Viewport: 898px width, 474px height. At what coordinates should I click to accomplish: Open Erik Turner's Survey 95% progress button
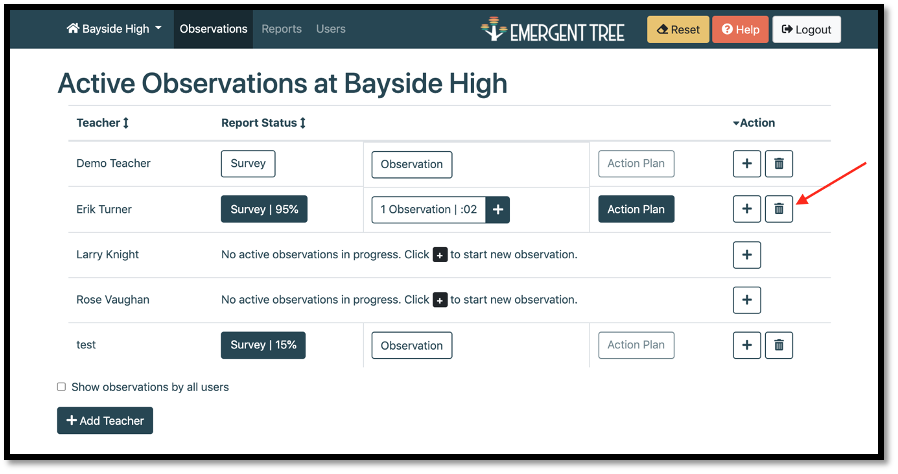264,209
